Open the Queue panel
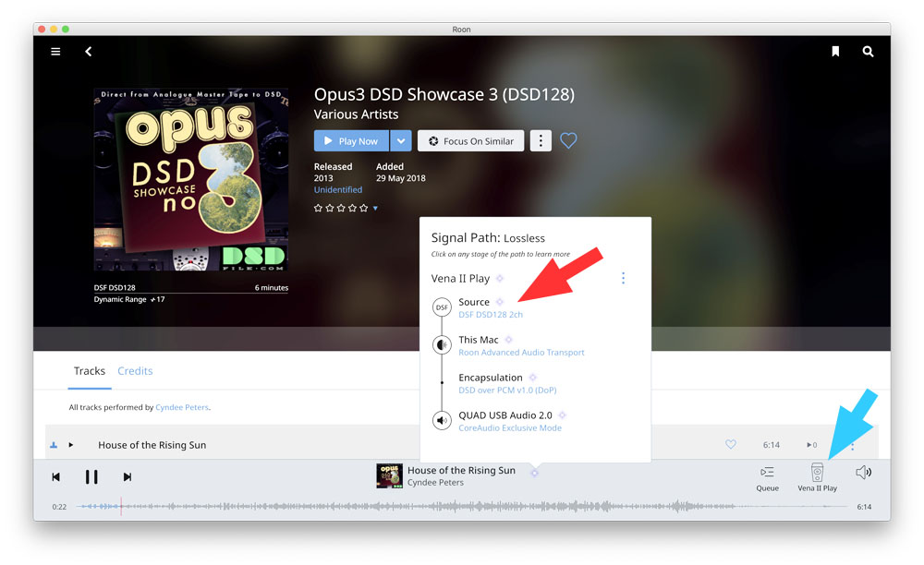The image size is (924, 565). [x=767, y=476]
